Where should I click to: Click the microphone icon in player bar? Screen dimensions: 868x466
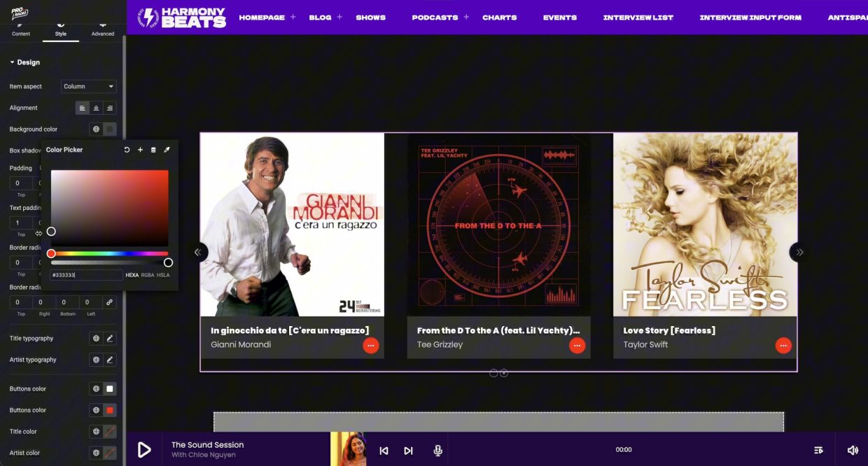[437, 451]
